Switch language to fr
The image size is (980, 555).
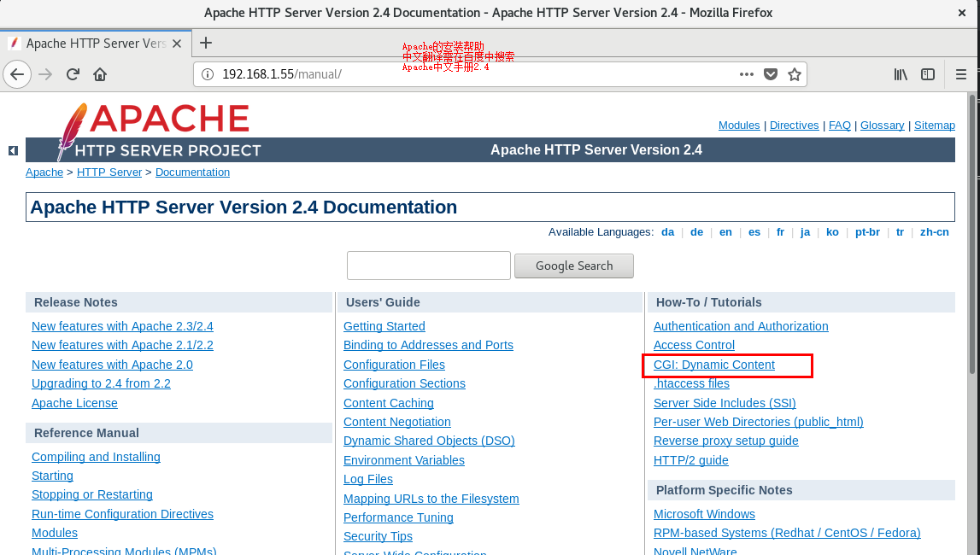point(780,231)
